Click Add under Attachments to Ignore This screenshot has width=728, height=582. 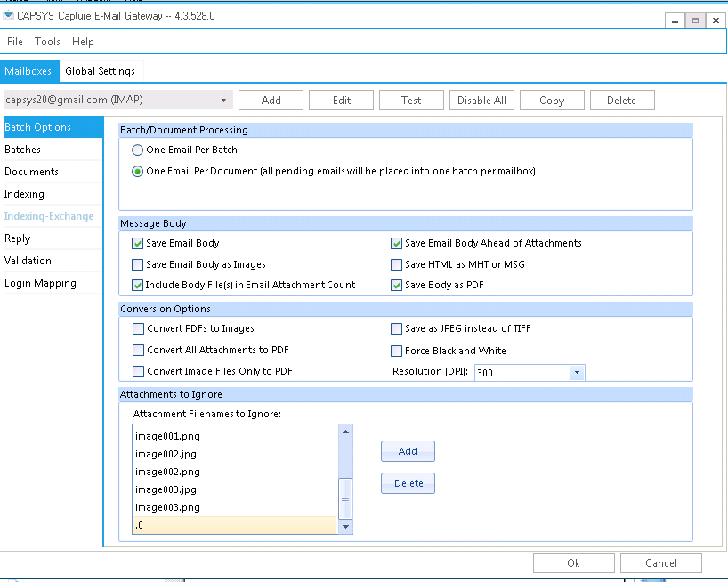408,451
